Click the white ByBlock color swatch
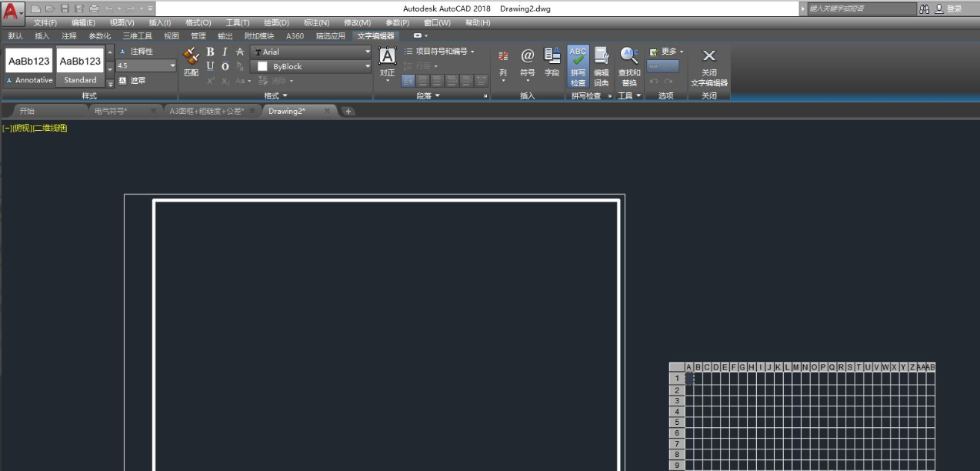980x471 pixels. (262, 66)
